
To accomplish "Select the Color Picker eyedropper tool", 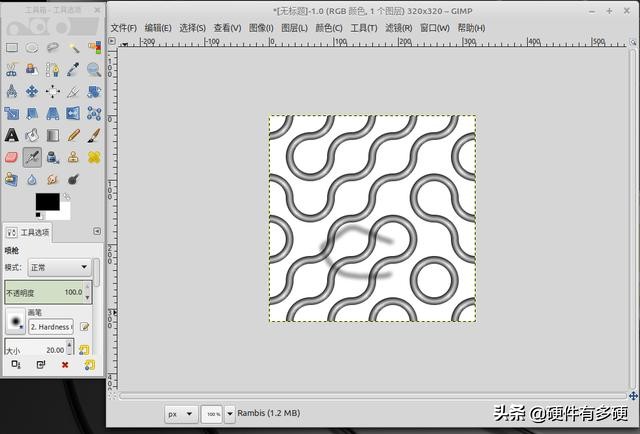I will click(73, 69).
